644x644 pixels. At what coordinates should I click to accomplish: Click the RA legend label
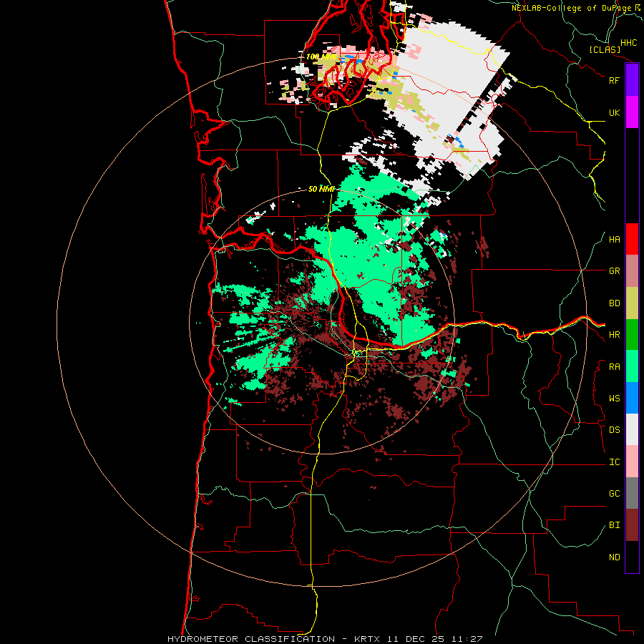tap(614, 367)
